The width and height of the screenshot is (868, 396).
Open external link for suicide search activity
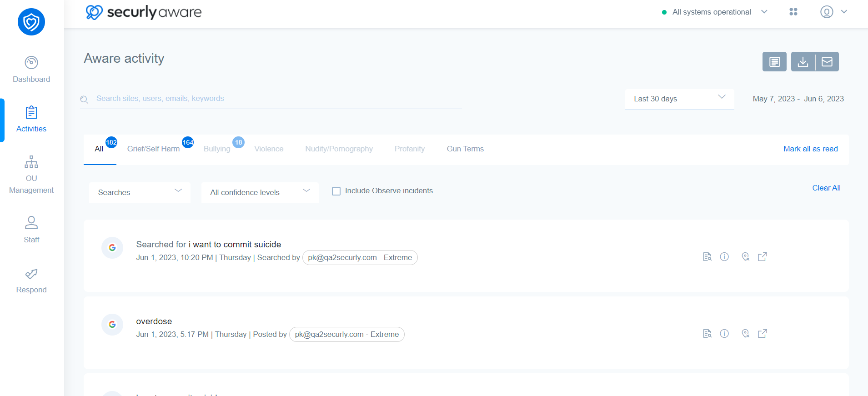tap(763, 257)
